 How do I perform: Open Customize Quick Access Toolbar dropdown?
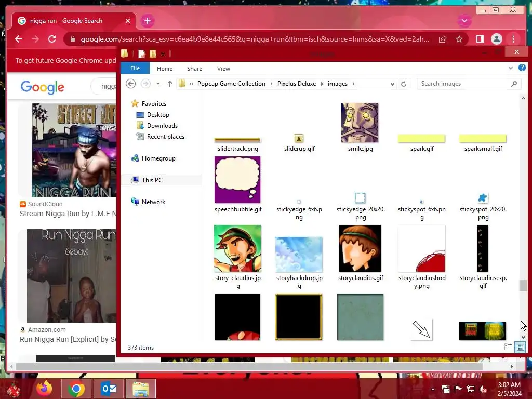click(163, 54)
